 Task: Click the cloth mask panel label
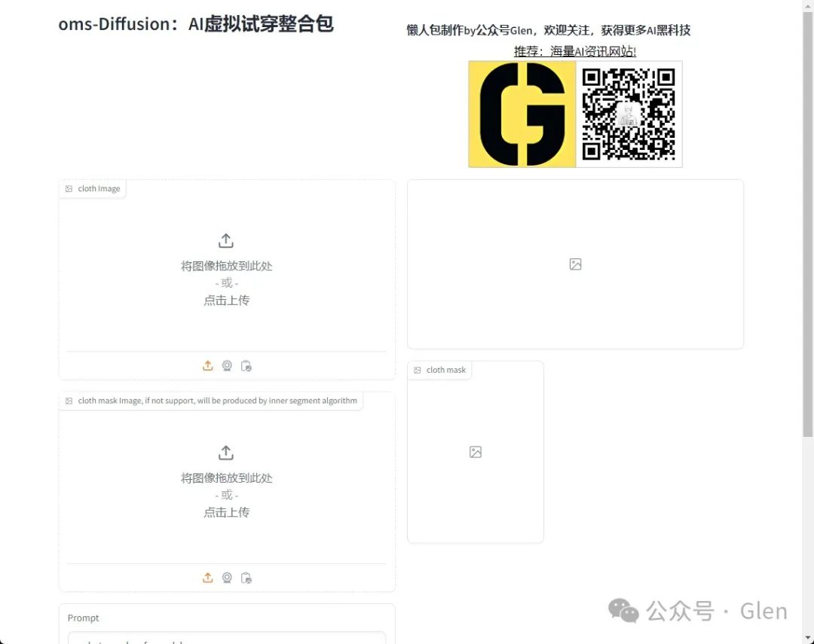point(439,370)
